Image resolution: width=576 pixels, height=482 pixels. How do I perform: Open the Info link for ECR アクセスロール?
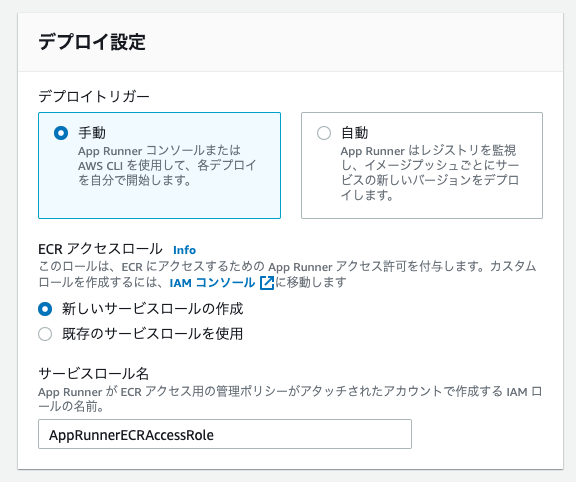[x=184, y=250]
